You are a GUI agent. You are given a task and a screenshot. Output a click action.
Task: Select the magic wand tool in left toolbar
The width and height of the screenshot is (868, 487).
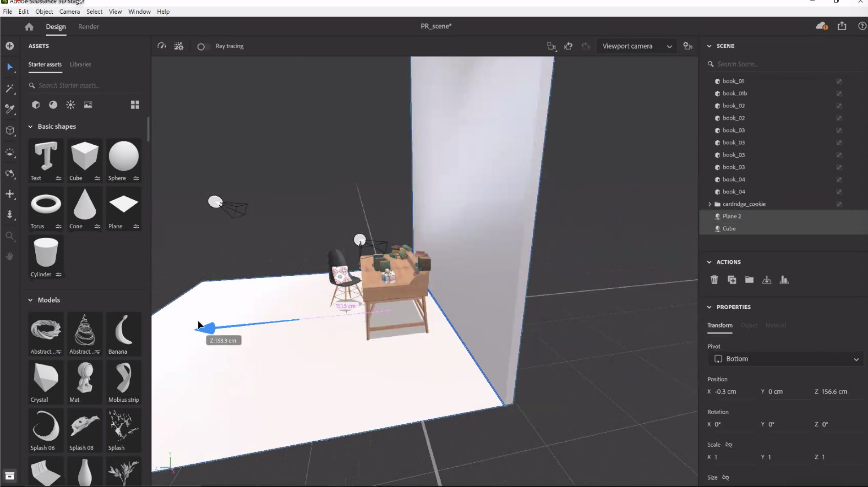tap(10, 88)
